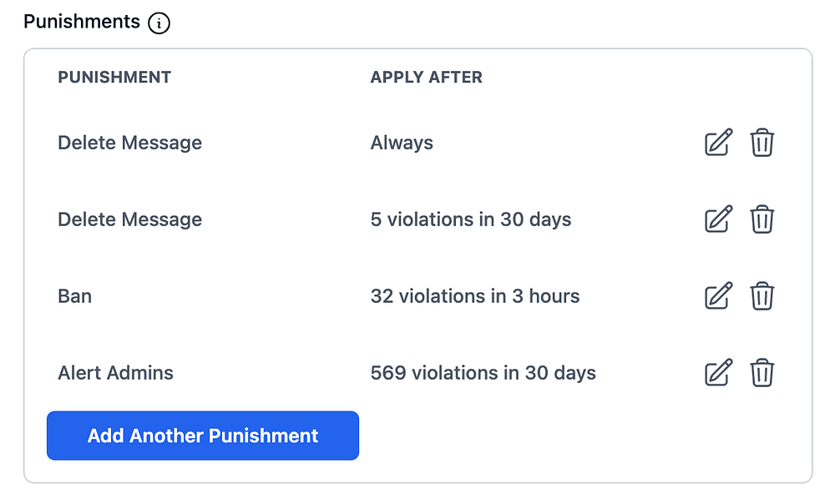Click Add Another Punishment button
Viewport: 835px width, 504px height.
click(x=203, y=436)
